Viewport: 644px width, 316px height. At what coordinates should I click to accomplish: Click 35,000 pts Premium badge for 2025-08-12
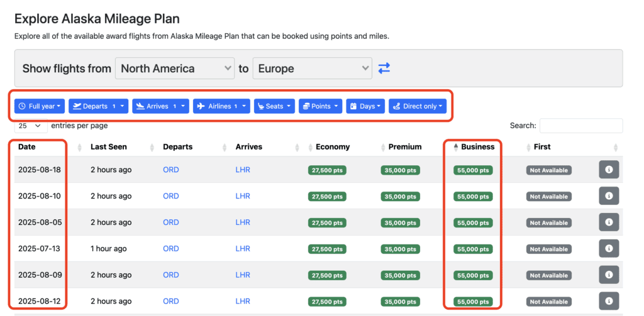click(399, 302)
